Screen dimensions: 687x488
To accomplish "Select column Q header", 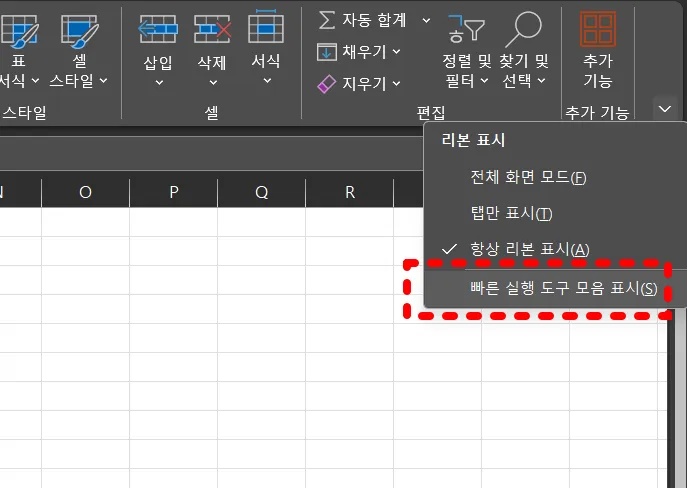I will click(x=262, y=192).
